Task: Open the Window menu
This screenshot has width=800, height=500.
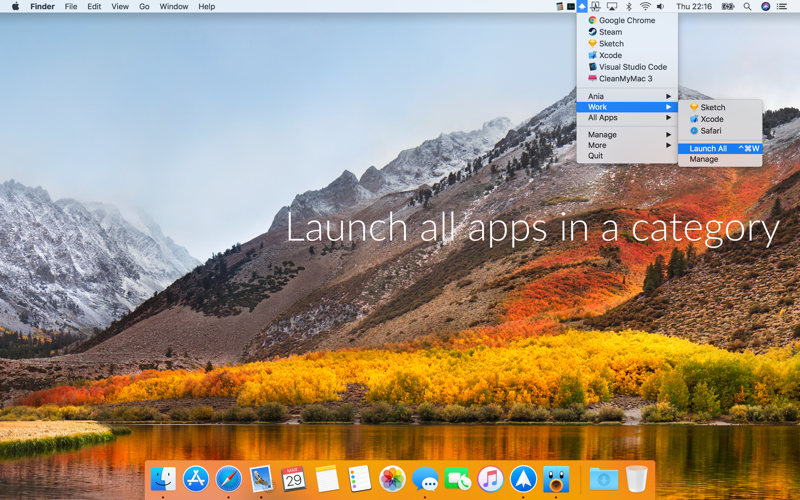Action: 173,6
